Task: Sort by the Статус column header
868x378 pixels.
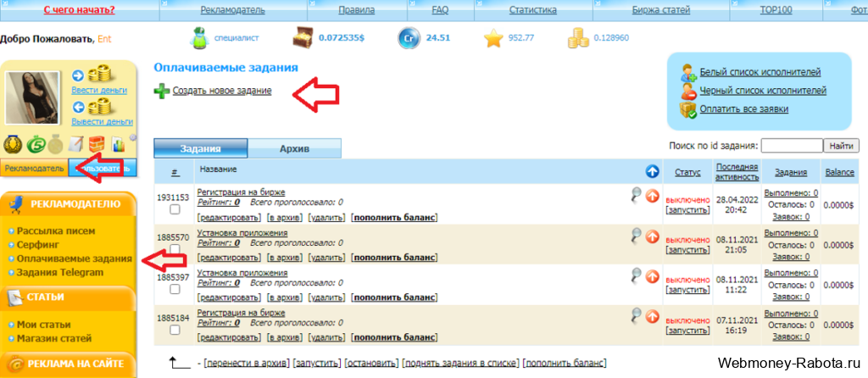Action: (687, 173)
